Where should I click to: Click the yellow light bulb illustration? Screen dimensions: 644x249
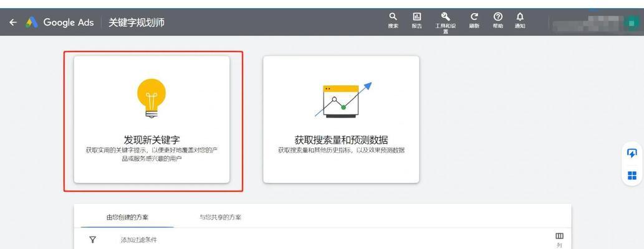[x=151, y=98]
